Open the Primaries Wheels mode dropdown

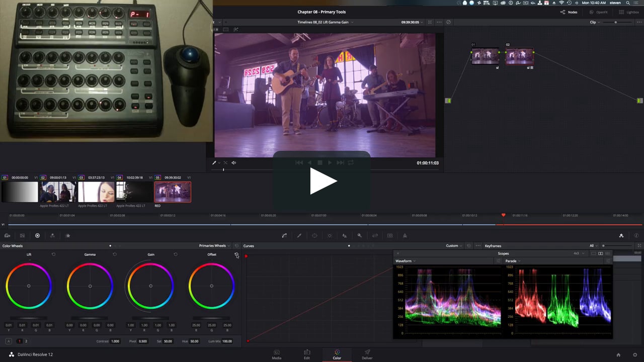click(x=214, y=246)
